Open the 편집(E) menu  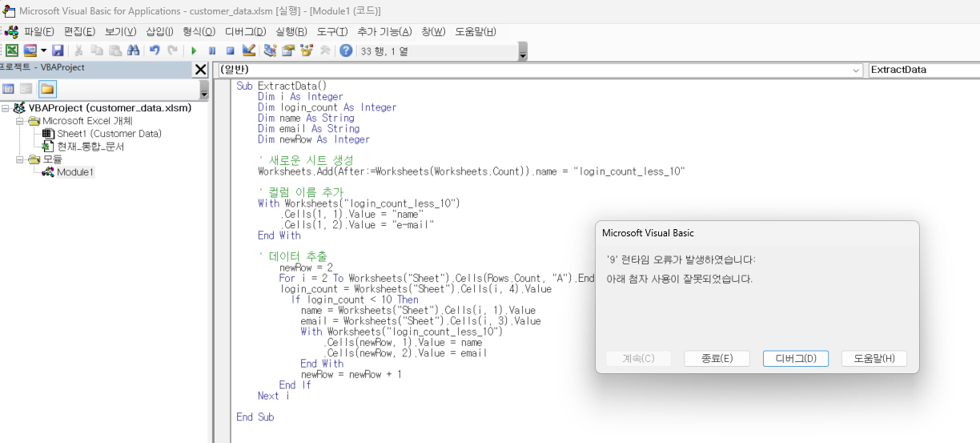[79, 32]
